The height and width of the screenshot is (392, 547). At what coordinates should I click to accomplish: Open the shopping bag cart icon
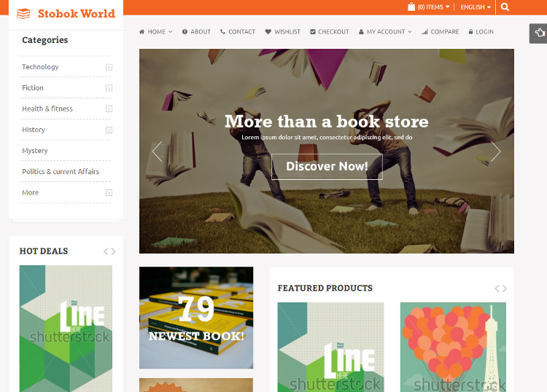click(411, 7)
